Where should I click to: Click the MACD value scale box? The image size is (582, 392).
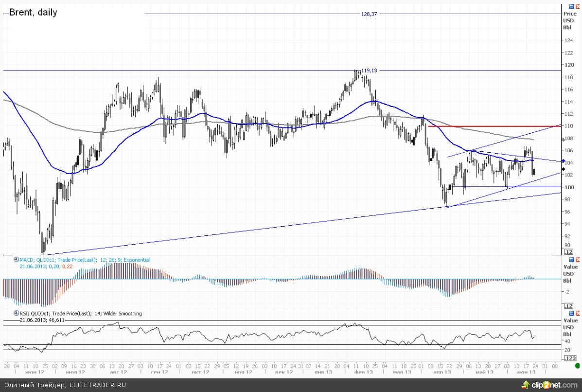coord(568,305)
